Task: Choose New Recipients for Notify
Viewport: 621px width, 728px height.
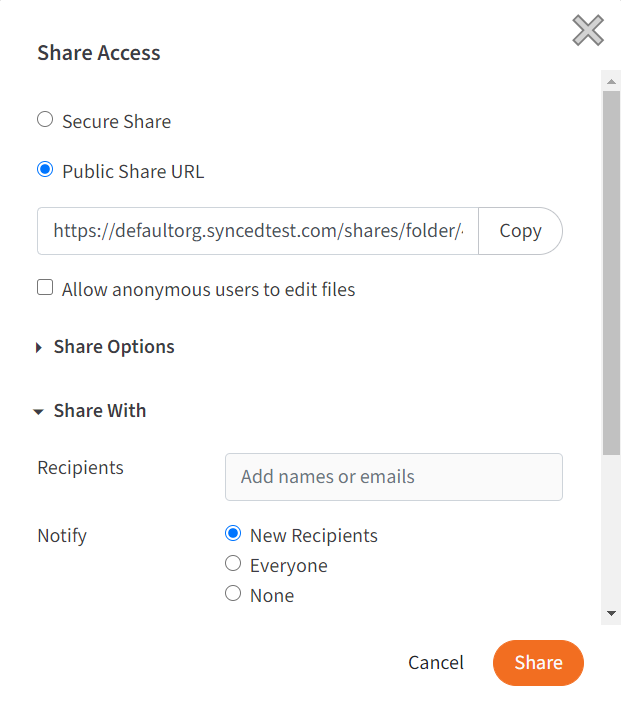Action: 233,533
